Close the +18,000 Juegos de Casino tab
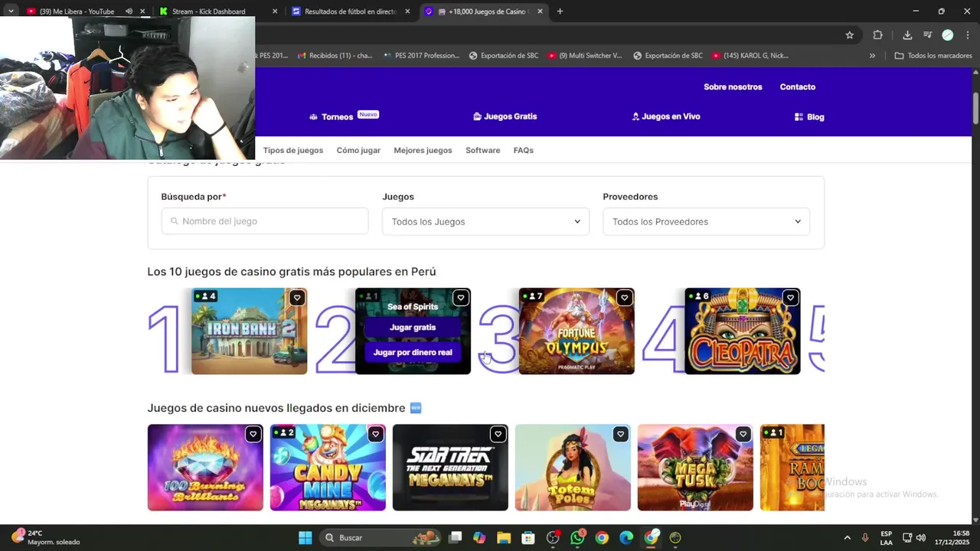Image resolution: width=980 pixels, height=551 pixels. pyautogui.click(x=540, y=11)
